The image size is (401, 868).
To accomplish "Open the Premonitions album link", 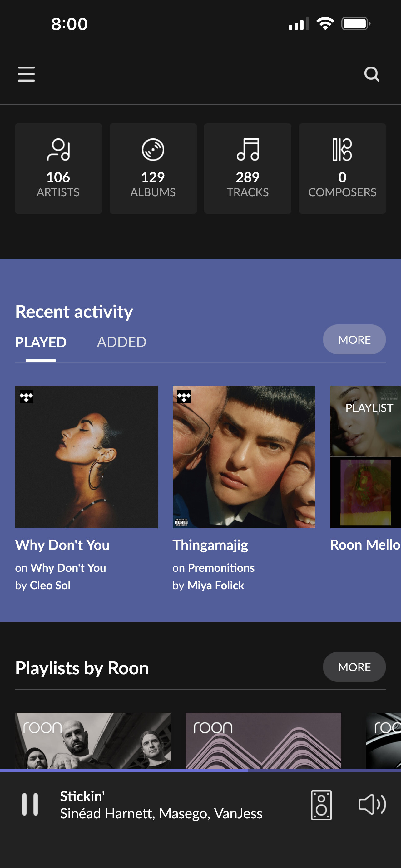I will (x=221, y=568).
